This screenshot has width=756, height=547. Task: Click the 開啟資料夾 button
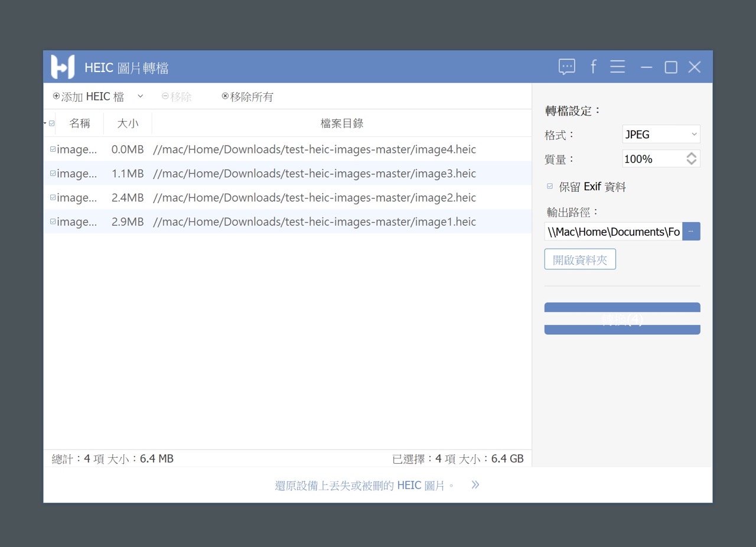(580, 259)
